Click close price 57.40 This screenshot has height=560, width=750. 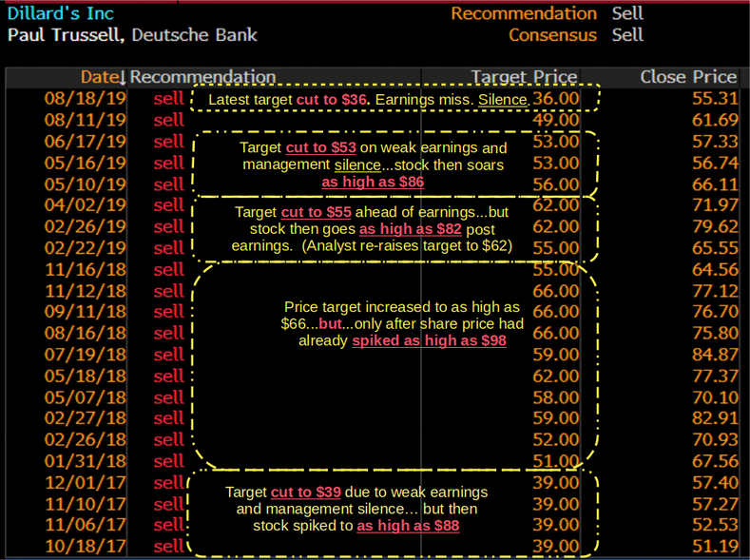tap(715, 483)
